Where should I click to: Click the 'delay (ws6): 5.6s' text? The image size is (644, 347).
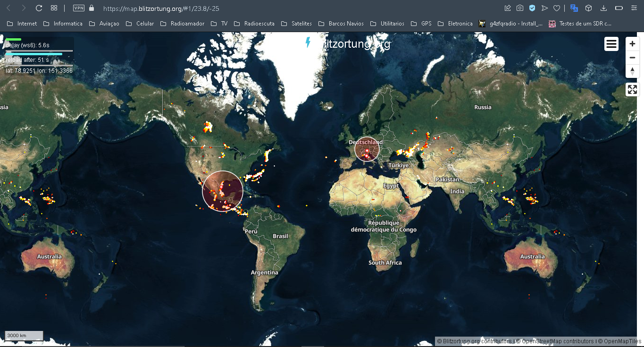(27, 45)
